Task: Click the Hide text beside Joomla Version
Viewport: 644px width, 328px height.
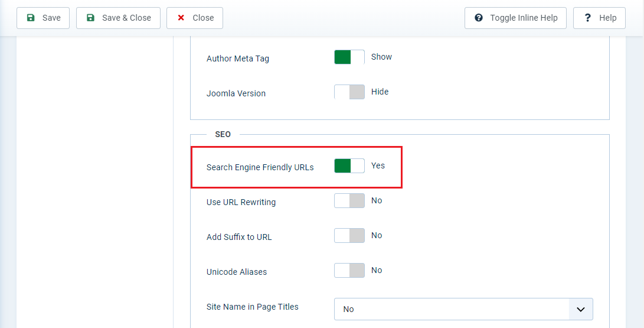Action: (x=380, y=92)
